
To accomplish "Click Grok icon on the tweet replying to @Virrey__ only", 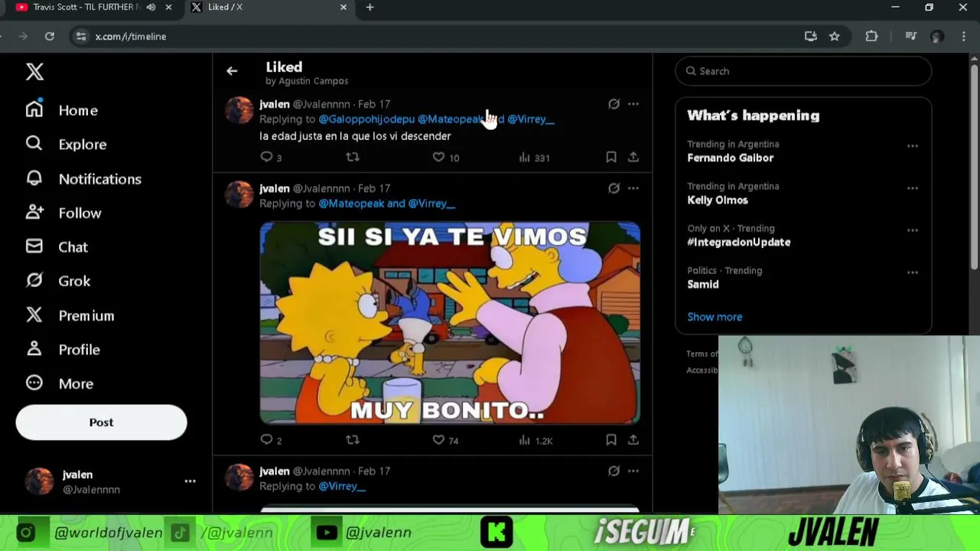I will pyautogui.click(x=614, y=471).
